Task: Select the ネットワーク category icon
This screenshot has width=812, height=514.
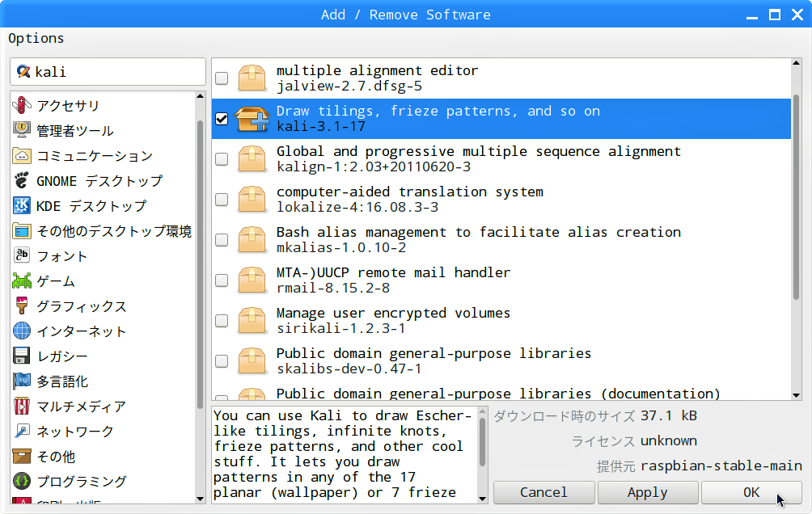Action: [x=22, y=431]
